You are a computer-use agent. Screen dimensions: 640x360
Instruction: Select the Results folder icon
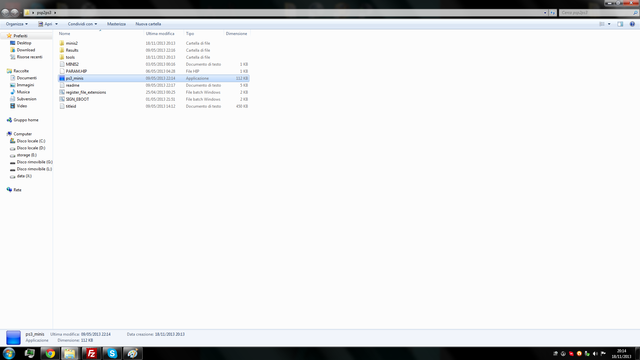coord(62,50)
